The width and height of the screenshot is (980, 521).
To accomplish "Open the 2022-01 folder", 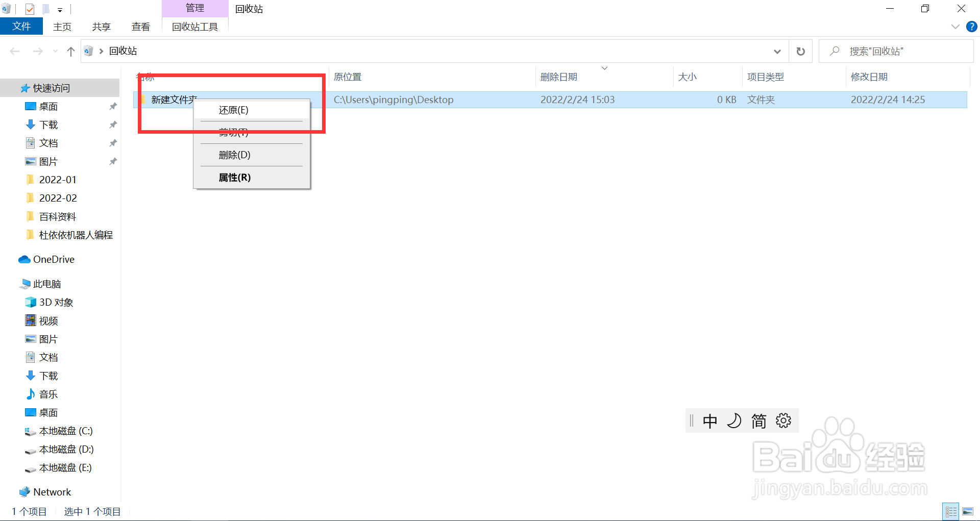I will pos(58,180).
